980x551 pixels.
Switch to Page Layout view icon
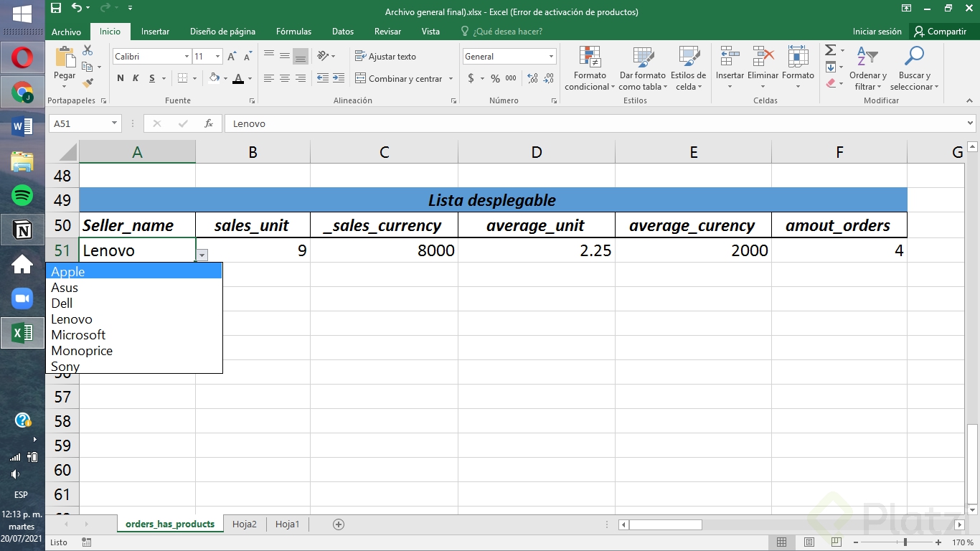[x=809, y=542]
